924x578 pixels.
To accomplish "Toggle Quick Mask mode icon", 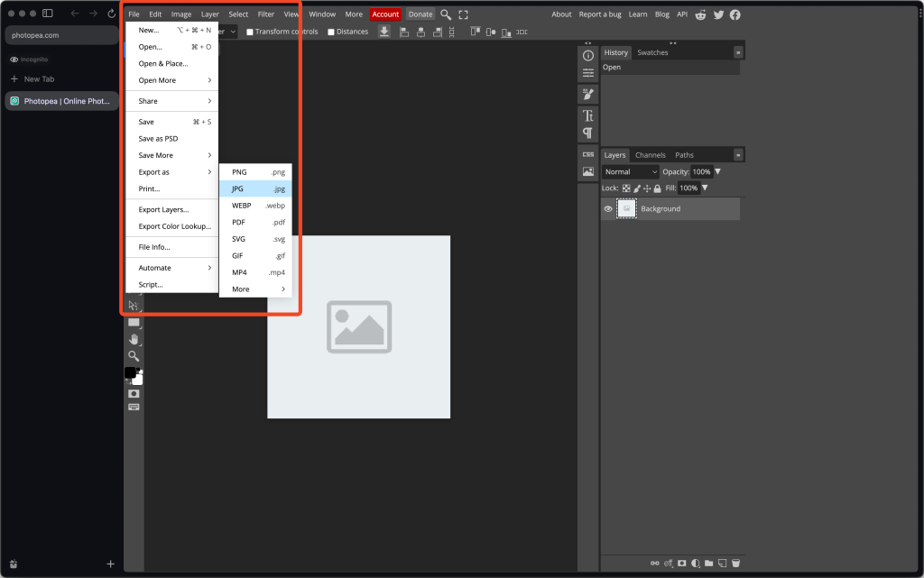I will 134,393.
